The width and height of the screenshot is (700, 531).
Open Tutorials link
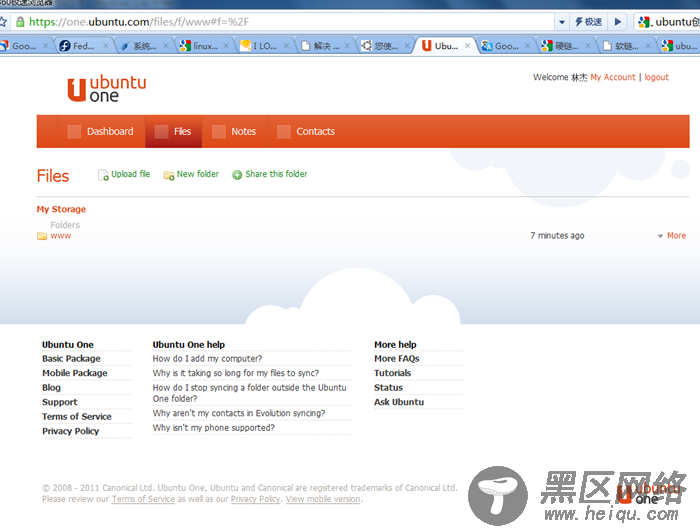point(392,373)
